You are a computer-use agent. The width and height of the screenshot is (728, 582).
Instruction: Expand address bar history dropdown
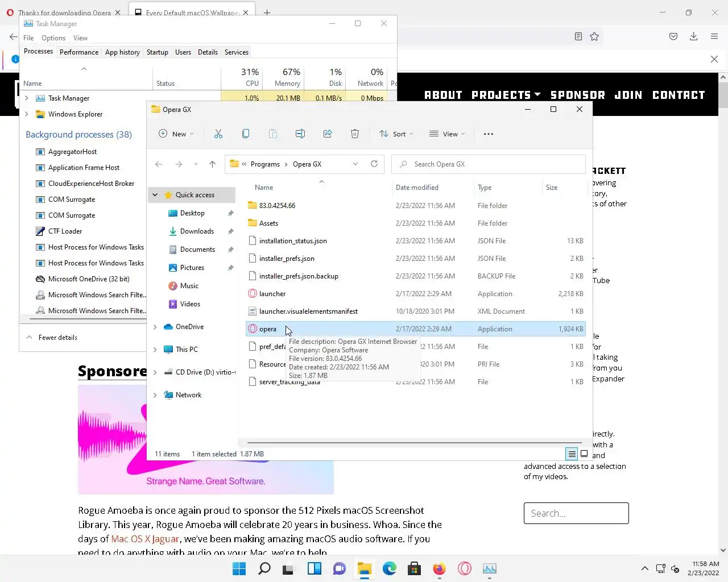355,164
